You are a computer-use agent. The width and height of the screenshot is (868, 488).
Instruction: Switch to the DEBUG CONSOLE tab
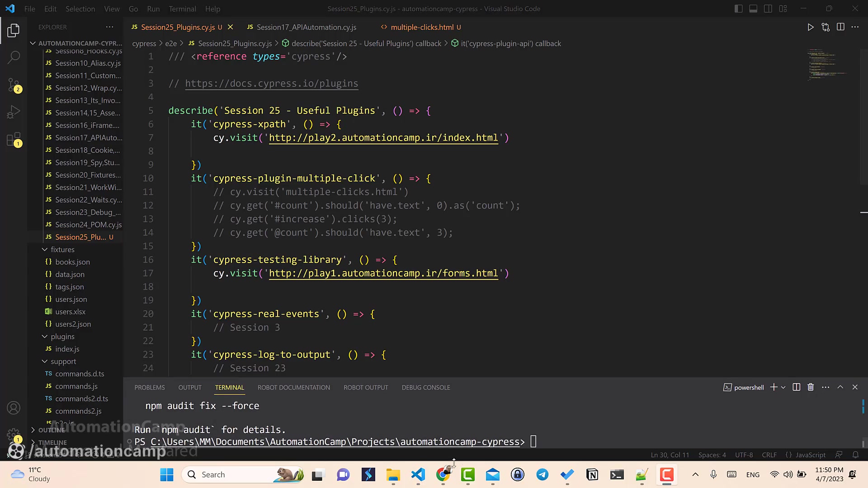point(426,387)
